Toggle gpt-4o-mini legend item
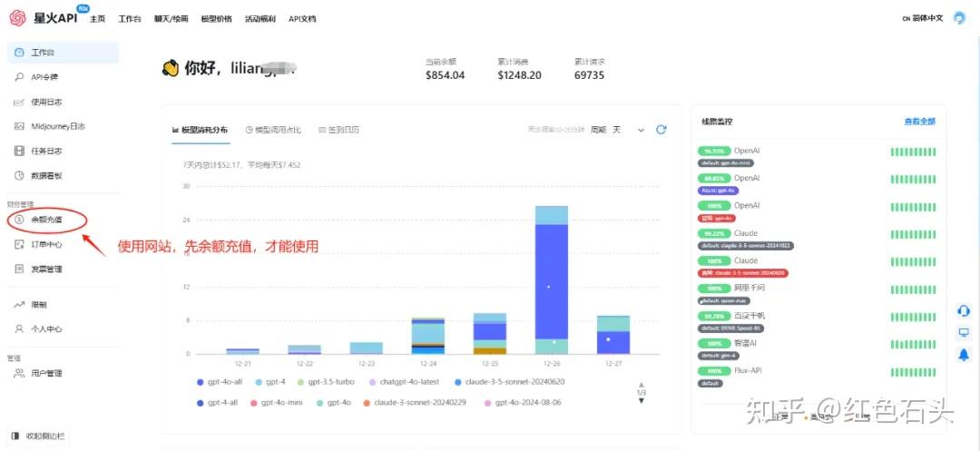Image resolution: width=980 pixels, height=451 pixels. click(x=276, y=403)
